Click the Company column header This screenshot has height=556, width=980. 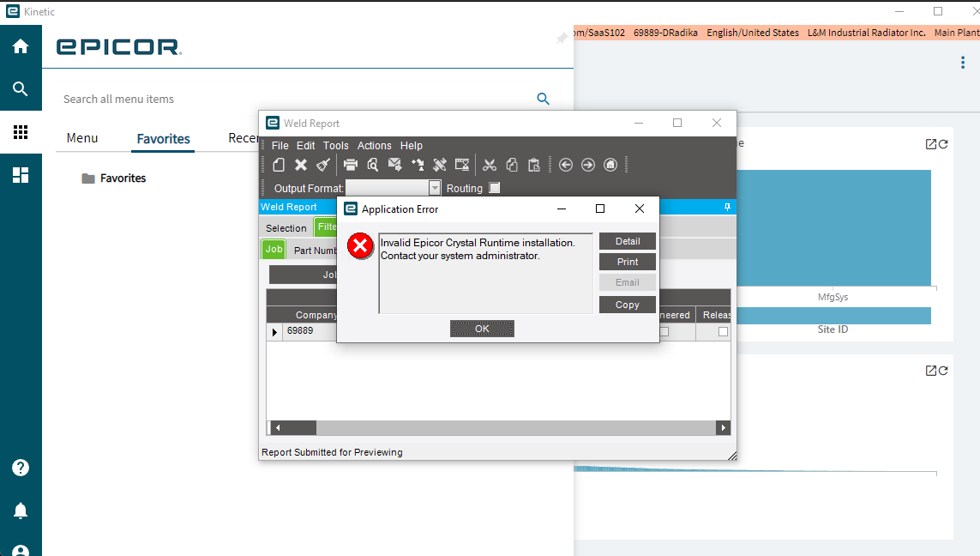pyautogui.click(x=302, y=315)
